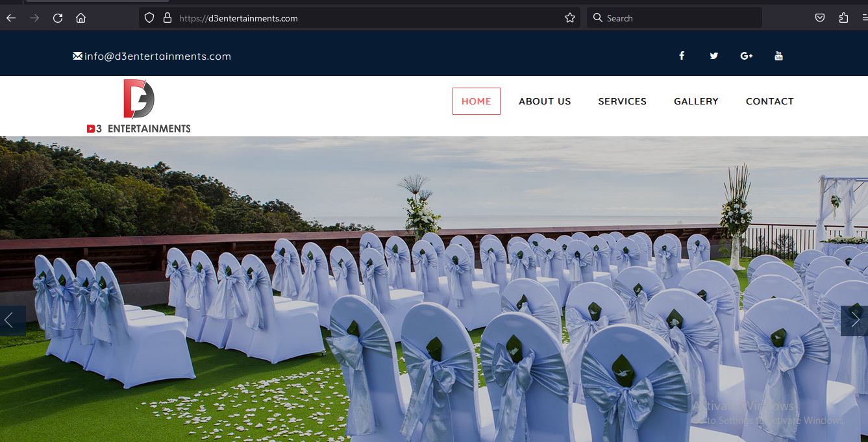
Task: Open the GALLERY page link
Action: (696, 101)
